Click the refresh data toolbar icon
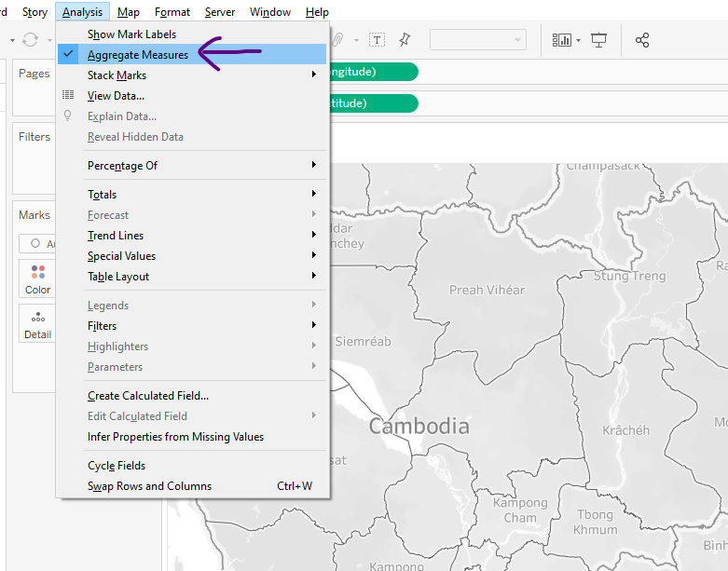 (x=31, y=40)
